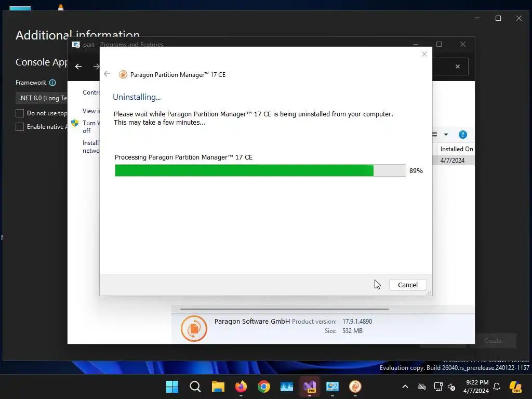Click the horizontal scrollbar in programs list
Viewport: 532px width, 399px height.
[x=284, y=309]
